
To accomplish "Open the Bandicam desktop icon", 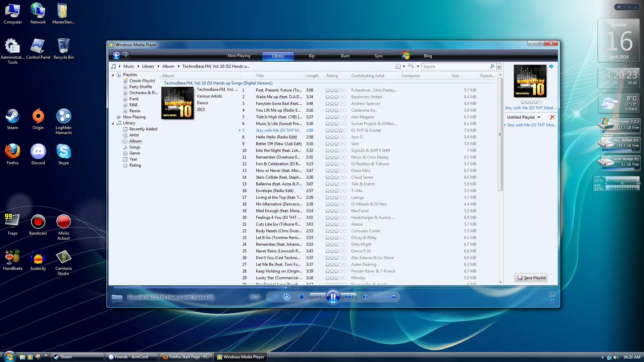I will (38, 225).
